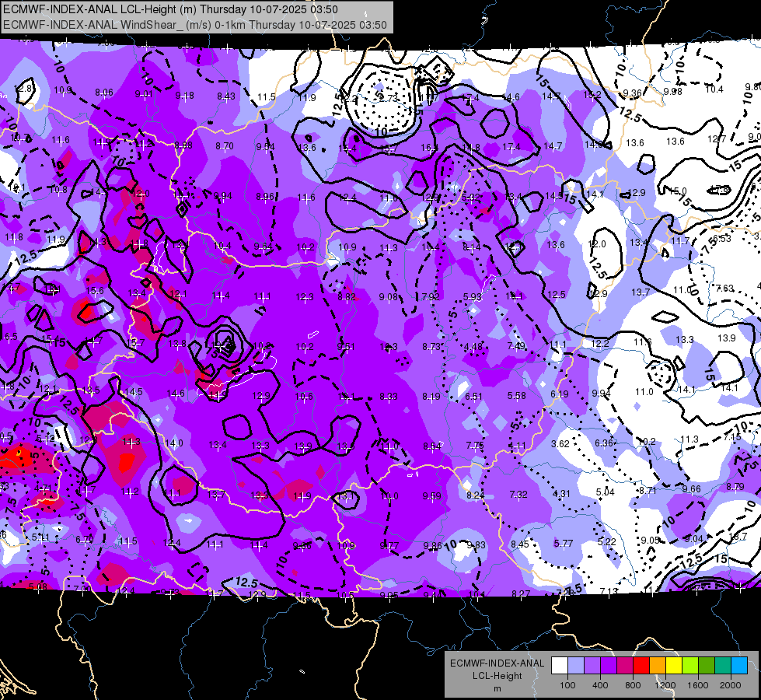Click the map value '14.0'
Screen dimensions: 761x700
coord(174,443)
